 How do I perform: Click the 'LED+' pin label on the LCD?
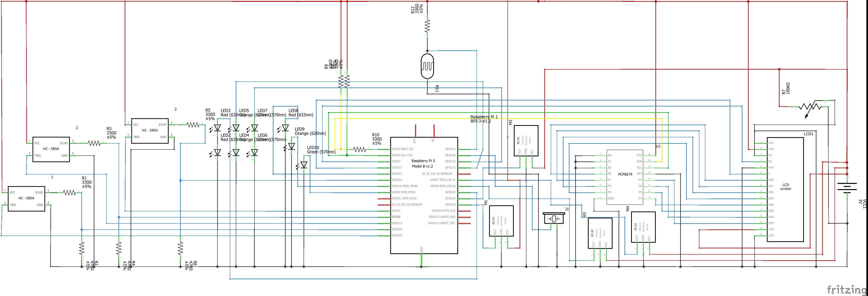[x=772, y=229]
